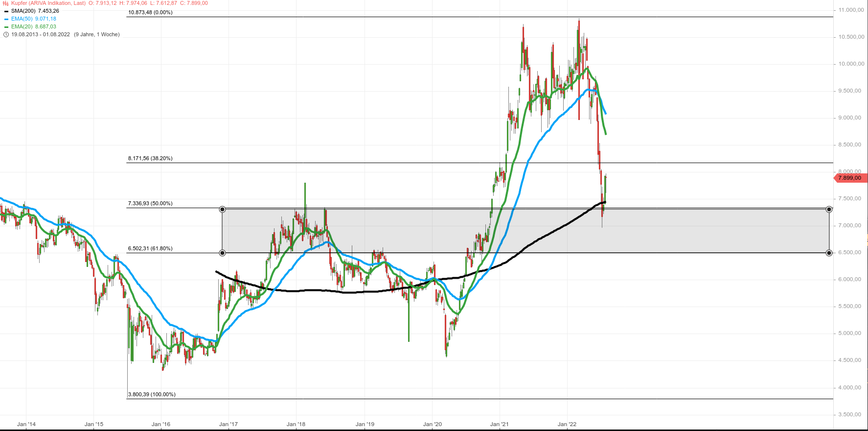Grab the lower-right handle of the grey rectangle
This screenshot has width=868, height=431.
(x=829, y=253)
